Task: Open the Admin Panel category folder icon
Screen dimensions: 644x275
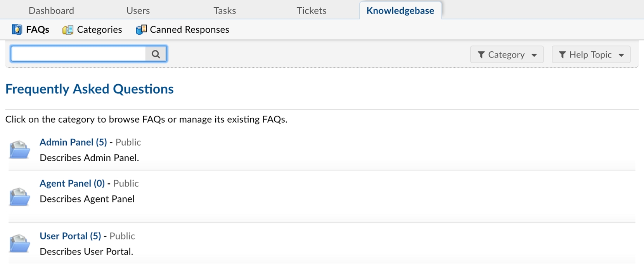Action: tap(19, 149)
